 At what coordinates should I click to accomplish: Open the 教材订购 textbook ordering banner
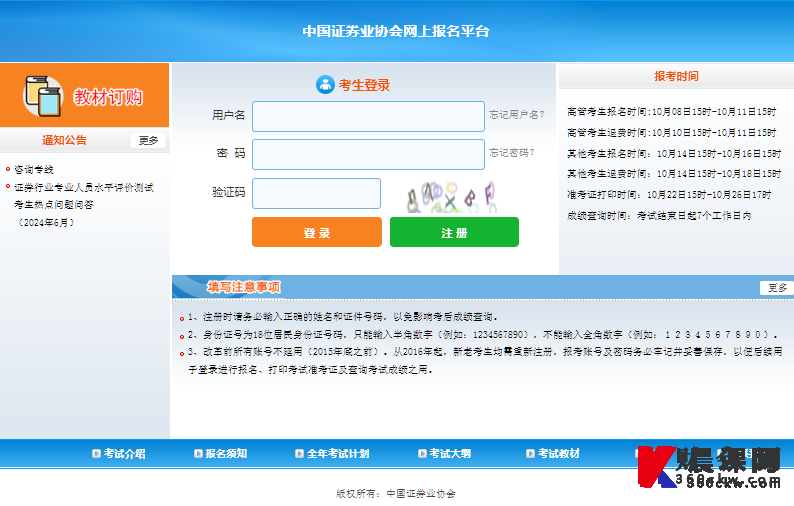84,95
